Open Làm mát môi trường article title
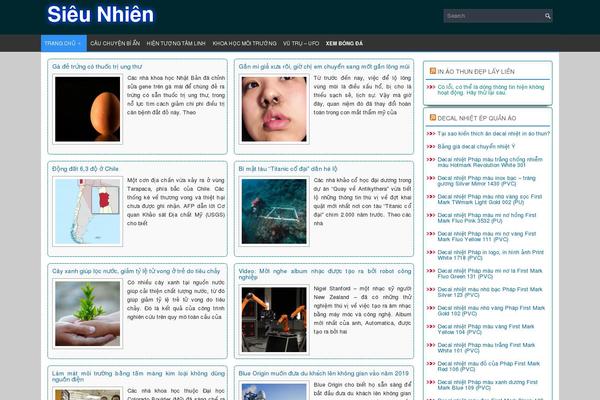 click(x=138, y=376)
